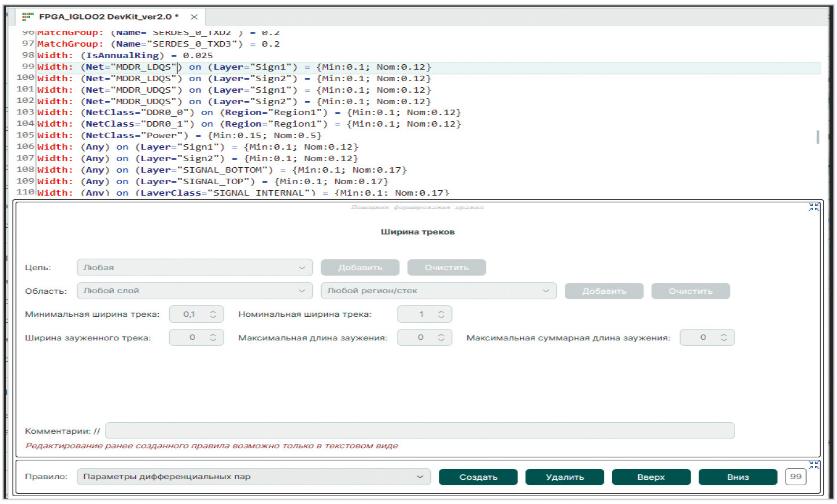Close the FPGA_IGLOO2 DevKit_ver2.0 tab
Screen dimensions: 837x504
pyautogui.click(x=193, y=17)
